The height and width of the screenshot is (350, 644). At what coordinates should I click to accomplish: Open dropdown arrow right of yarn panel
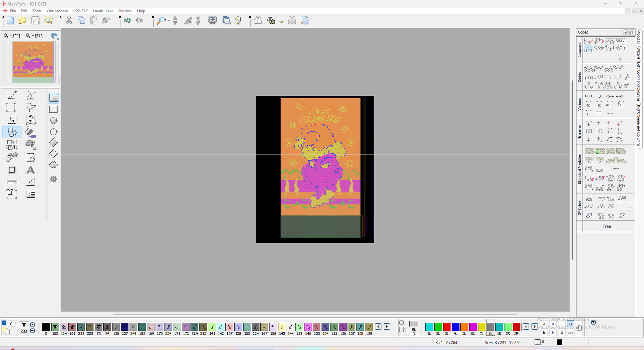(593, 322)
